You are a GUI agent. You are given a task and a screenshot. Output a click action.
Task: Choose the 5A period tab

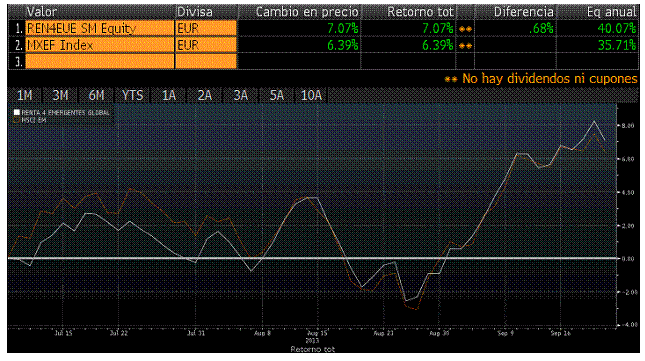pyautogui.click(x=276, y=95)
